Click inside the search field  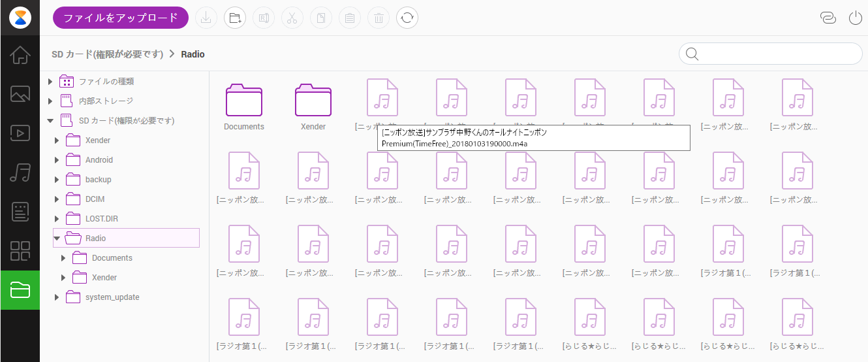(x=771, y=54)
